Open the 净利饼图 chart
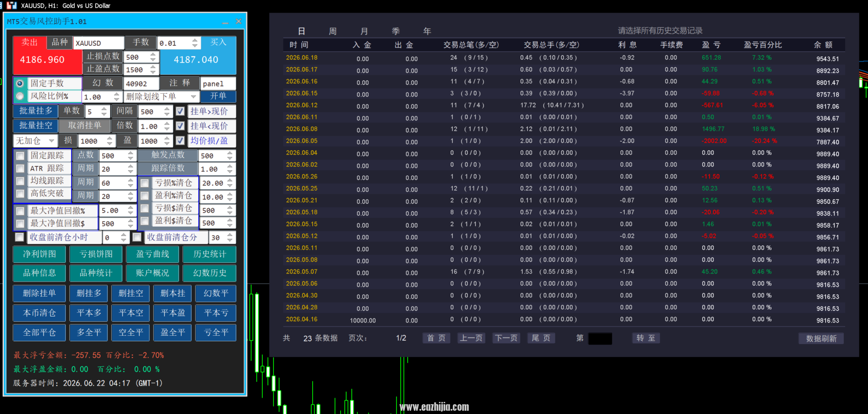Viewport: 868px width, 414px height. (x=40, y=255)
